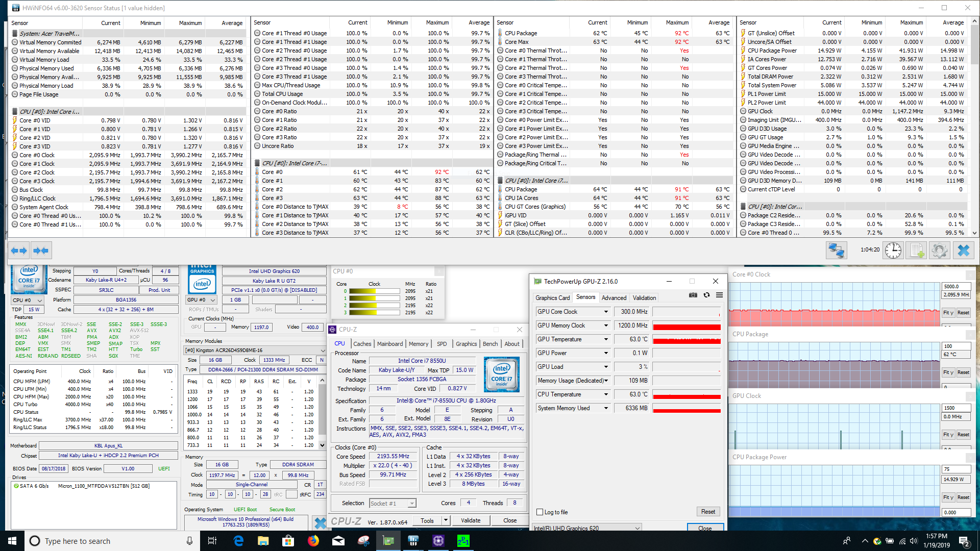Click blue X icon left of CPU-Z logo
The height and width of the screenshot is (551, 980).
point(320,523)
